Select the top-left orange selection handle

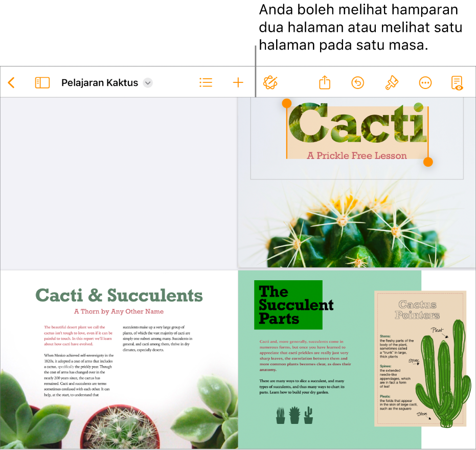pyautogui.click(x=286, y=103)
